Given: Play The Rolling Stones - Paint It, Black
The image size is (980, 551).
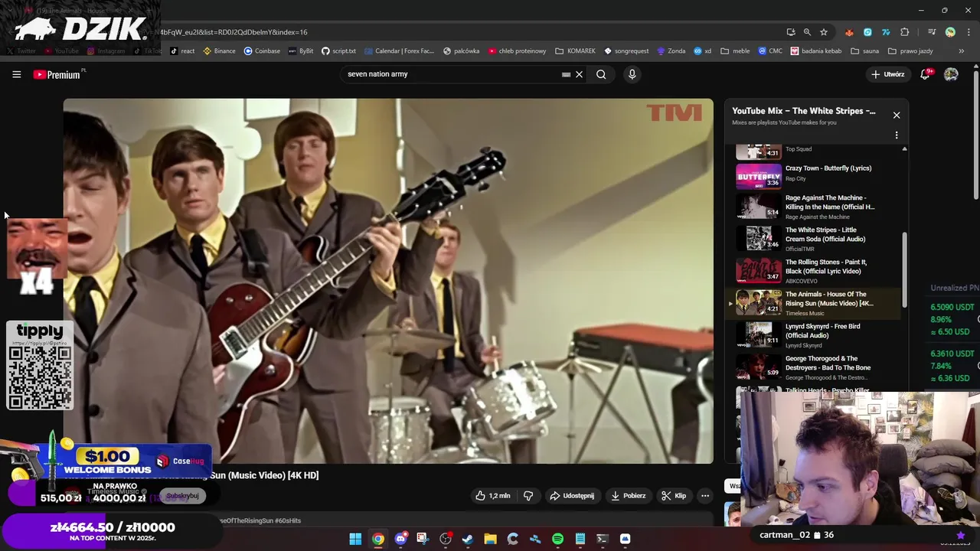Looking at the screenshot, I should point(812,271).
